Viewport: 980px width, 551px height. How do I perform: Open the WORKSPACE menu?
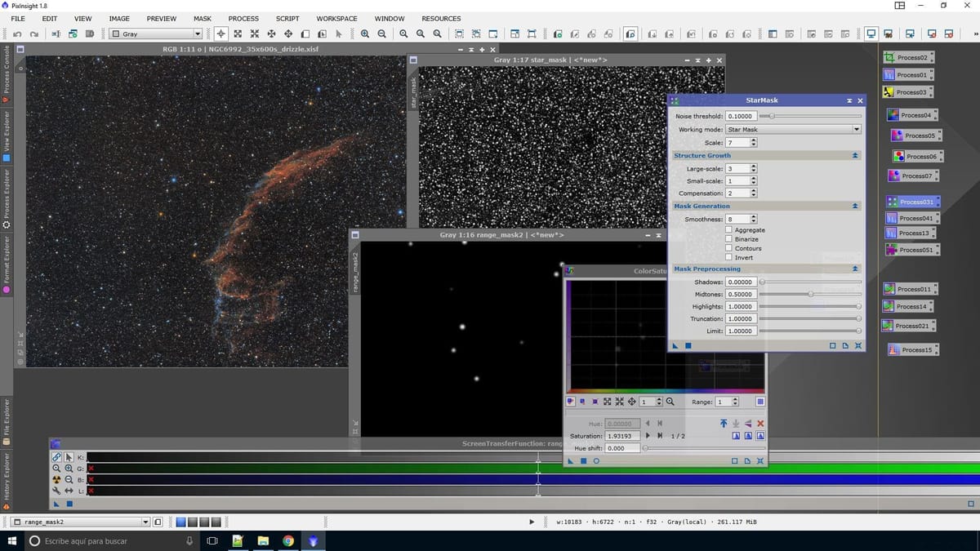336,19
